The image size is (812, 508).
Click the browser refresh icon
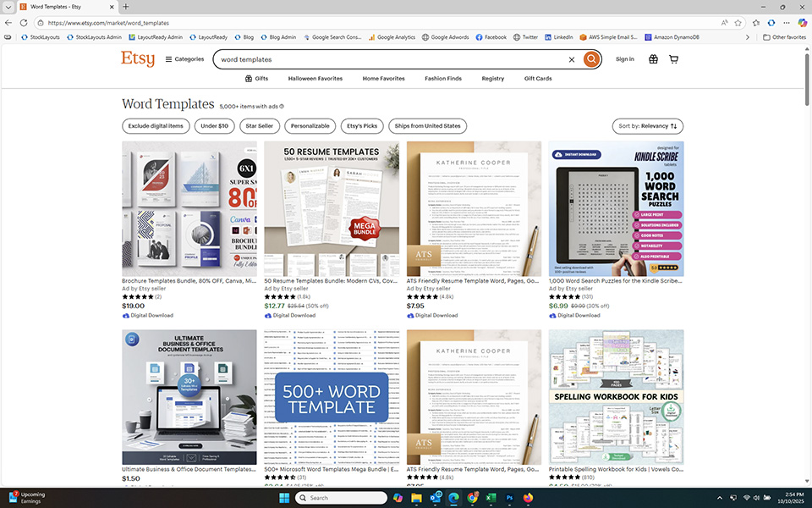coord(23,23)
